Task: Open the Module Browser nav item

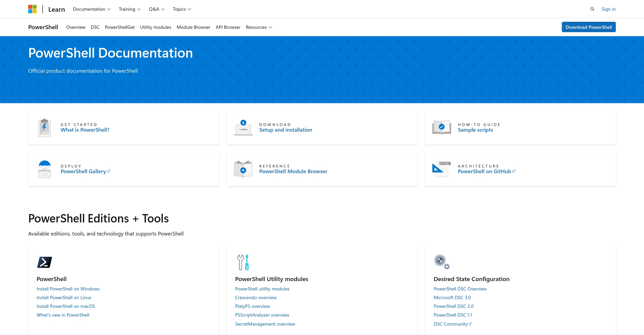Action: click(194, 27)
